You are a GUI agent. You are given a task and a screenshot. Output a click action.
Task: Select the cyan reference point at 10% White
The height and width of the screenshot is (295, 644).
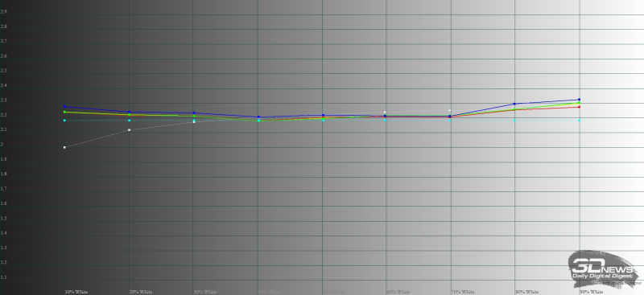tap(64, 121)
